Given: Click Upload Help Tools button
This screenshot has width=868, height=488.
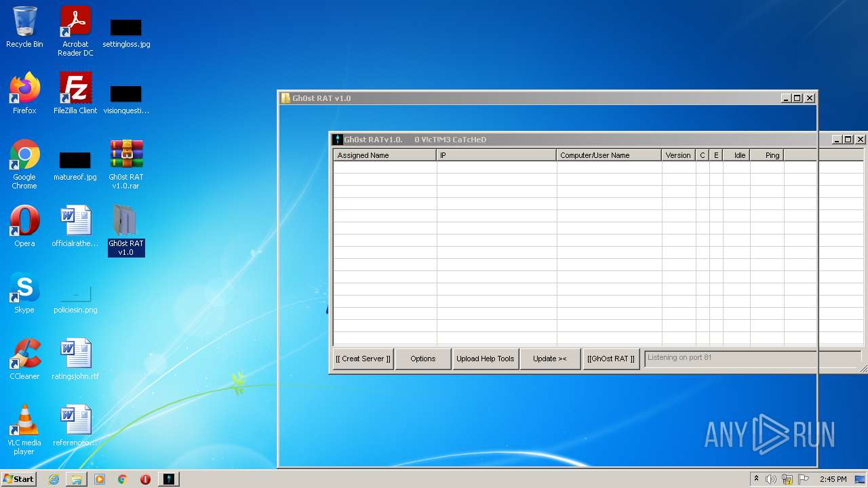Looking at the screenshot, I should [x=486, y=359].
